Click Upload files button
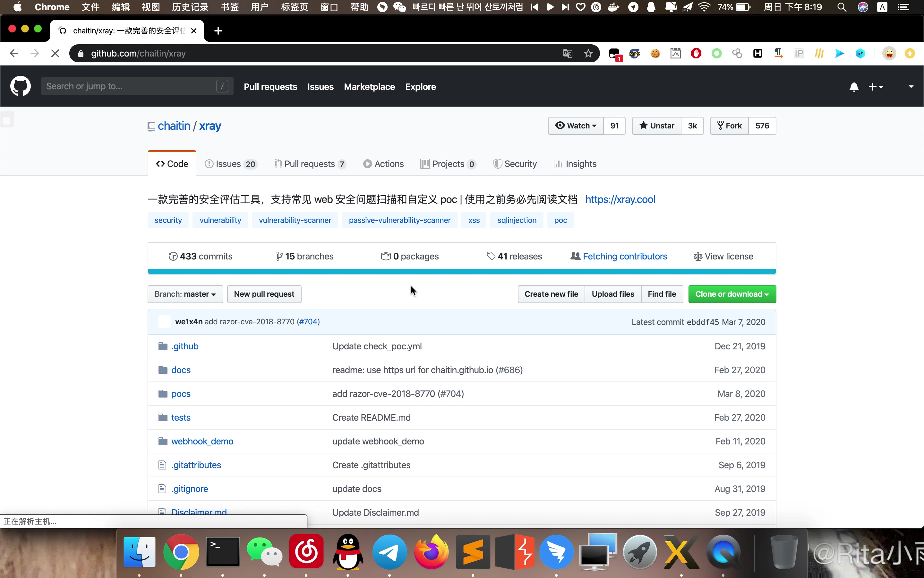The height and width of the screenshot is (578, 924). (x=613, y=294)
